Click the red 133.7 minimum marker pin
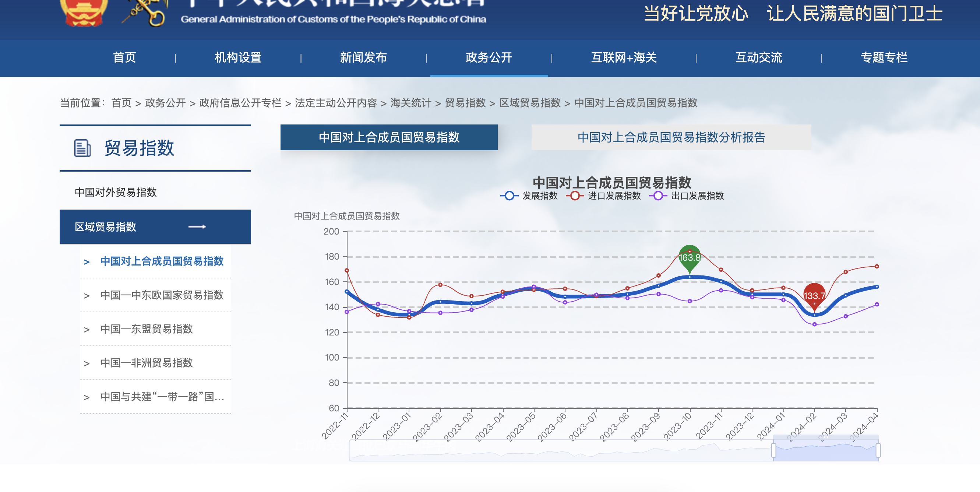This screenshot has width=980, height=492. click(814, 296)
